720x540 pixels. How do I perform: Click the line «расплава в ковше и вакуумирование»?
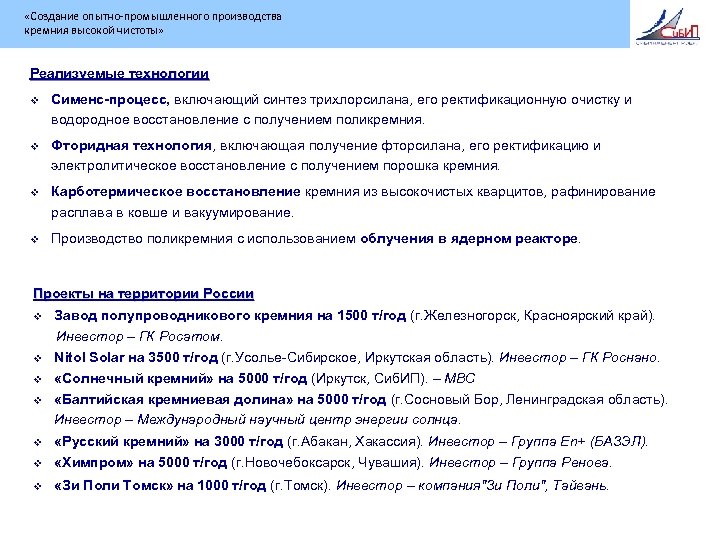[x=172, y=213]
